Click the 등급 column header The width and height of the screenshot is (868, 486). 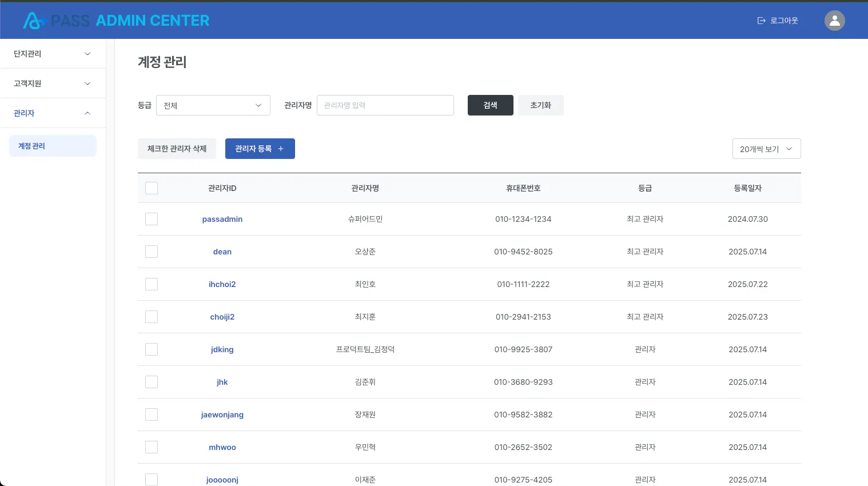coord(645,188)
